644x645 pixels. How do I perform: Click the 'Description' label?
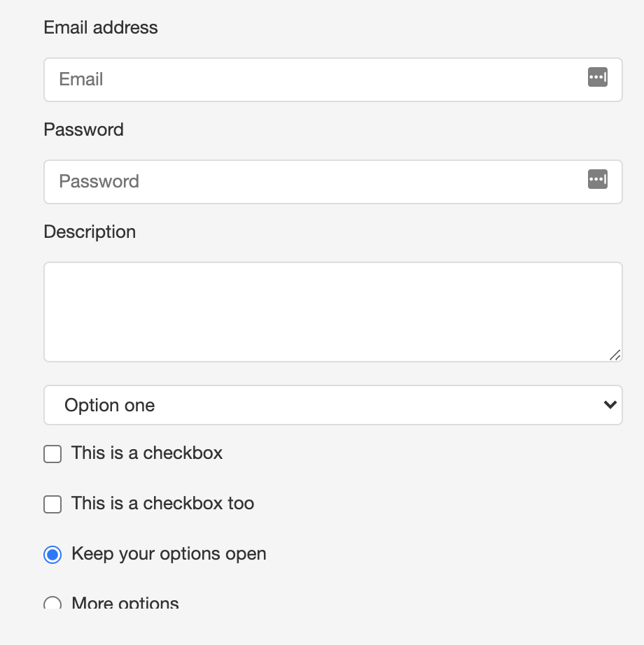click(90, 232)
